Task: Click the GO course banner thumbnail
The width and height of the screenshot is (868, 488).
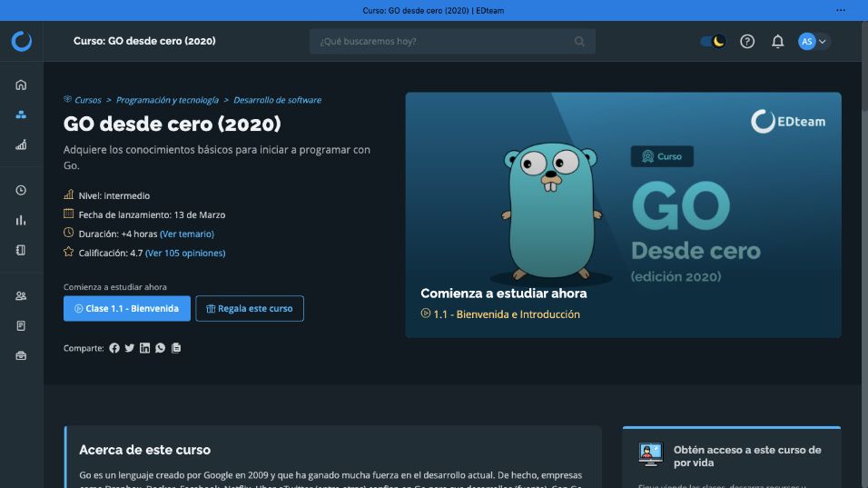Action: click(624, 214)
